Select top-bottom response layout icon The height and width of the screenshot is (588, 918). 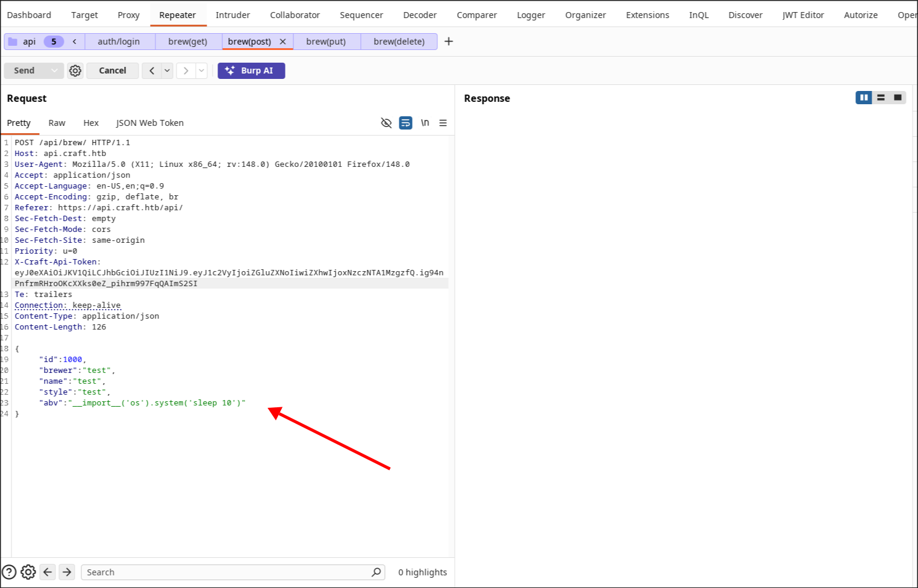(881, 98)
